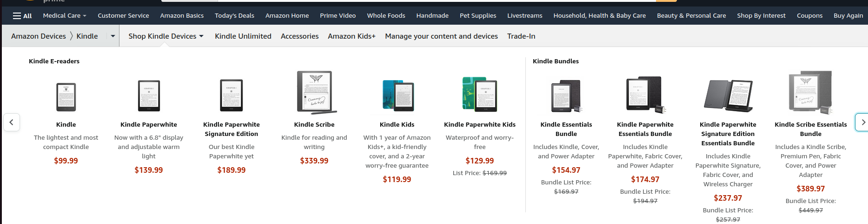
Task: Open dropdown arrow beside Kindle breadcrumb
Action: click(113, 36)
